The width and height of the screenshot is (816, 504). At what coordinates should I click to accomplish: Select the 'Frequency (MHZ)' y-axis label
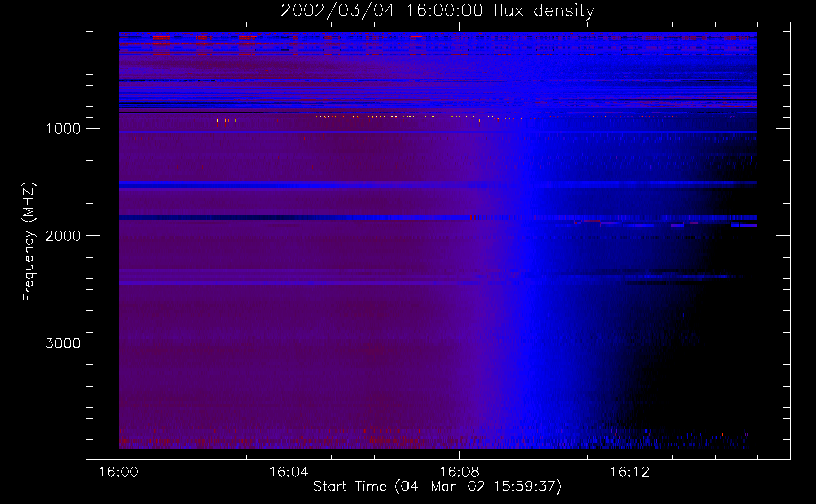coord(29,242)
